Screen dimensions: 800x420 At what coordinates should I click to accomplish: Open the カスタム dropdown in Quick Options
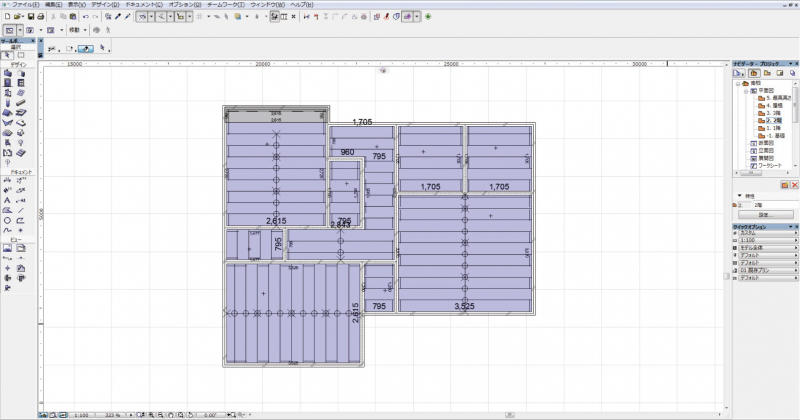(x=765, y=233)
